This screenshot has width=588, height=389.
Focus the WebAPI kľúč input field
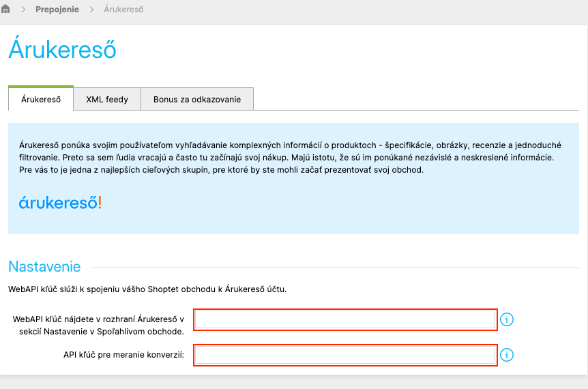[345, 319]
